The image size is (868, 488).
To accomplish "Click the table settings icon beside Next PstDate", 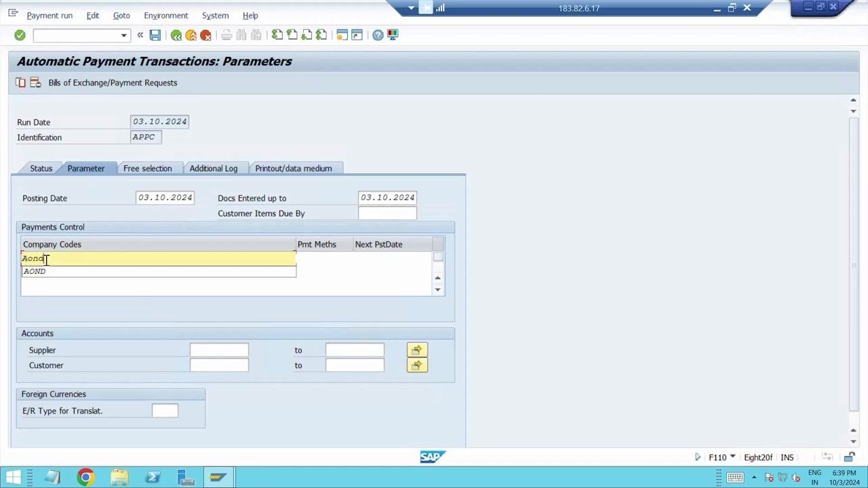I will pyautogui.click(x=438, y=244).
